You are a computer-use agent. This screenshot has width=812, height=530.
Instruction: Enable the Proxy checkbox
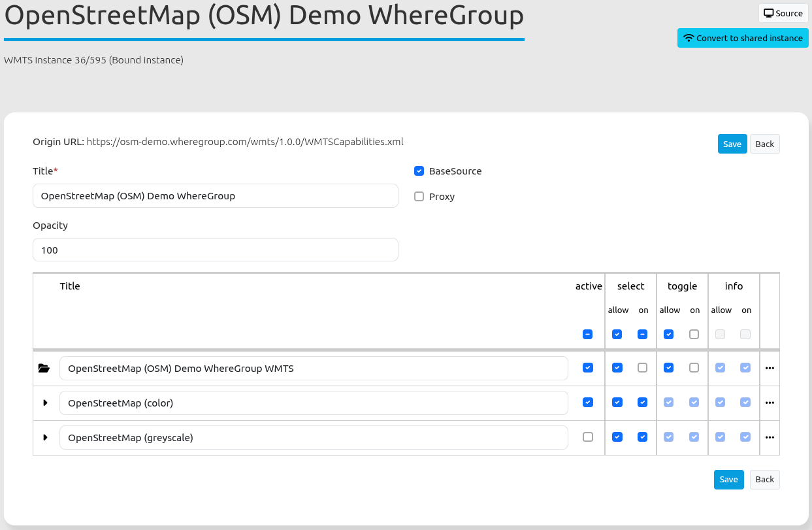coord(419,197)
